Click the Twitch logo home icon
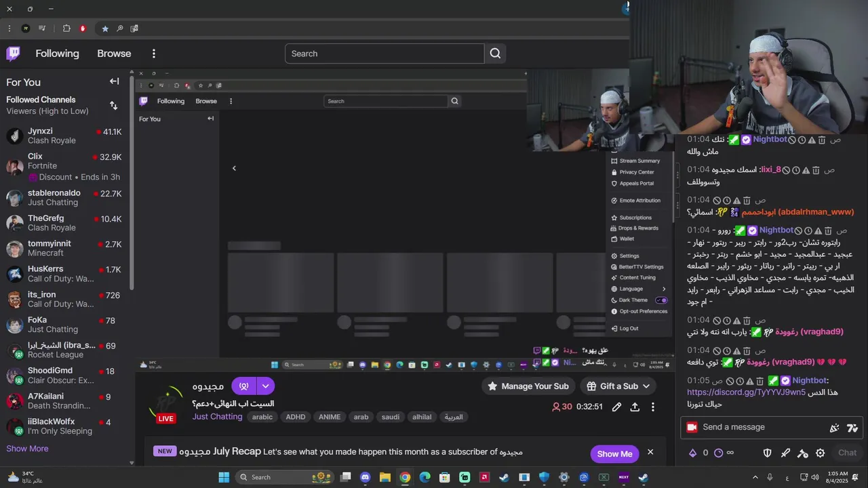 tap(13, 54)
